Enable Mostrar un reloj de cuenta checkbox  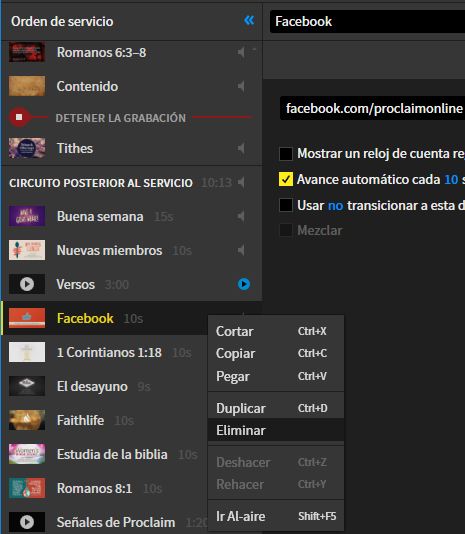click(x=286, y=154)
